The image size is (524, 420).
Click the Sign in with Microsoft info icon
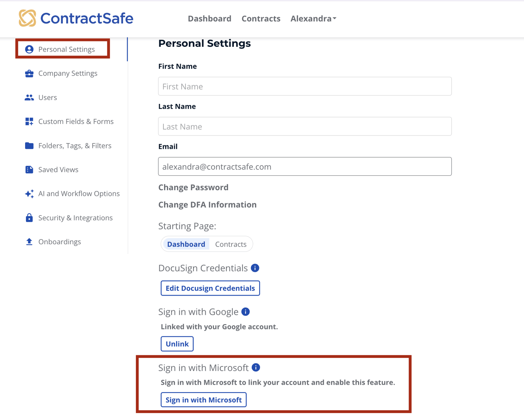[256, 367]
